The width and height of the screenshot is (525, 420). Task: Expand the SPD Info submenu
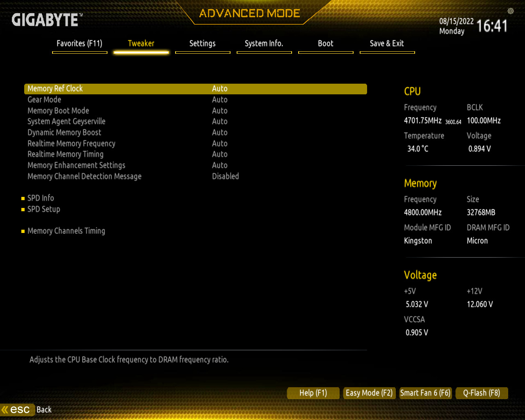pos(41,198)
